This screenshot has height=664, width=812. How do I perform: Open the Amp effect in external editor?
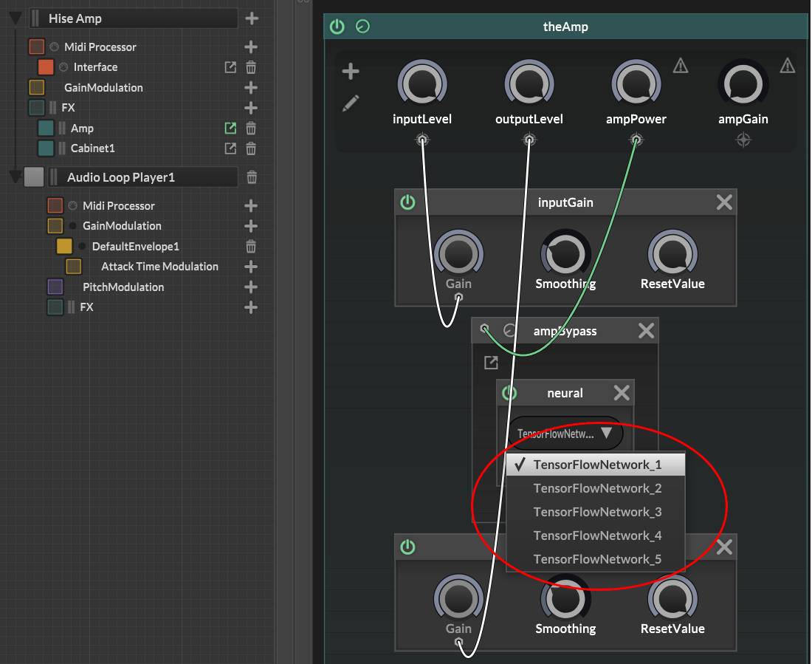pyautogui.click(x=230, y=129)
